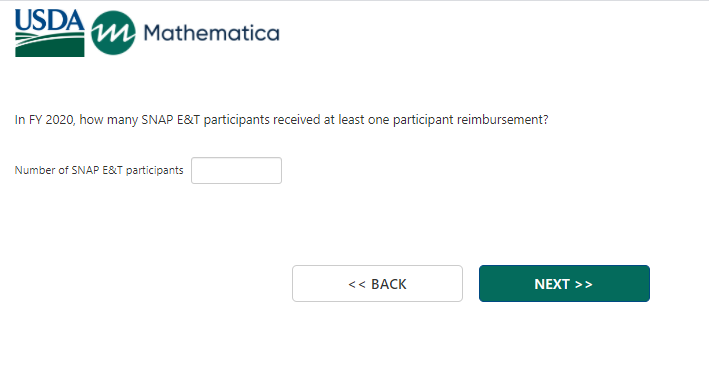The image size is (709, 373).
Task: Click the 'participants' word in the field label
Action: click(155, 170)
